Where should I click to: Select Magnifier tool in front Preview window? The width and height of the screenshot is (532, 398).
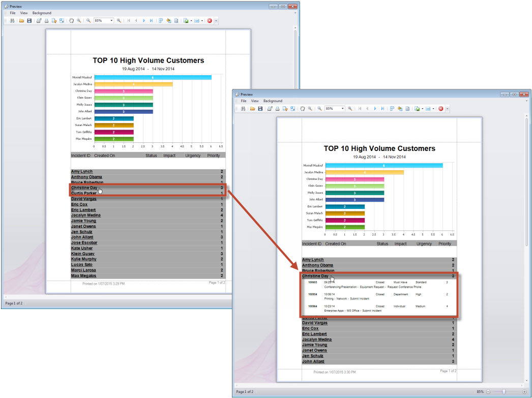tap(310, 109)
